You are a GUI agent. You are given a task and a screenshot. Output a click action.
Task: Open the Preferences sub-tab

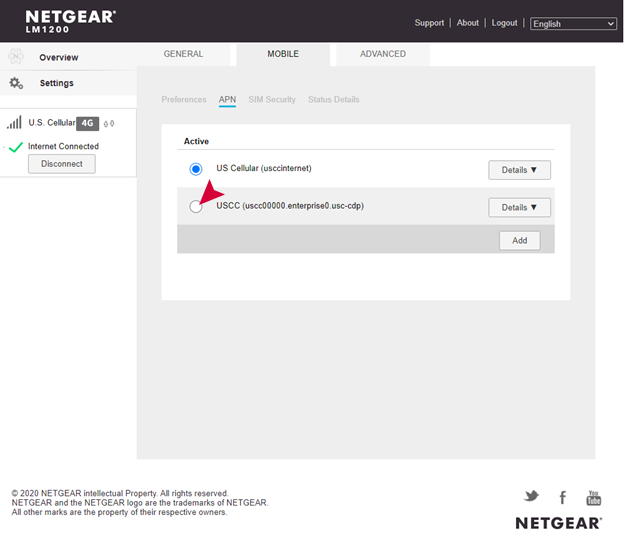coord(184,99)
